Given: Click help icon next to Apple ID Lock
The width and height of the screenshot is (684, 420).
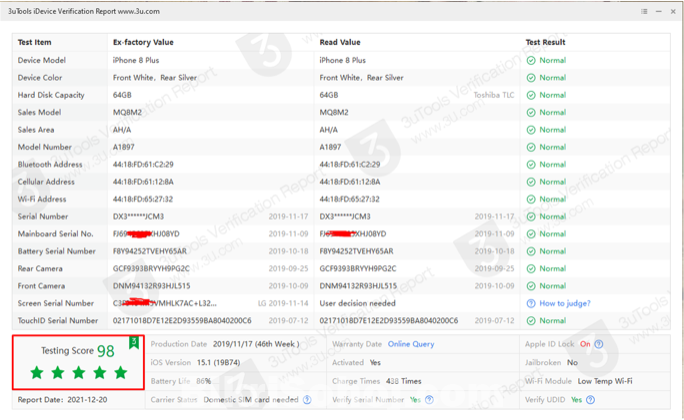Looking at the screenshot, I should tap(599, 344).
